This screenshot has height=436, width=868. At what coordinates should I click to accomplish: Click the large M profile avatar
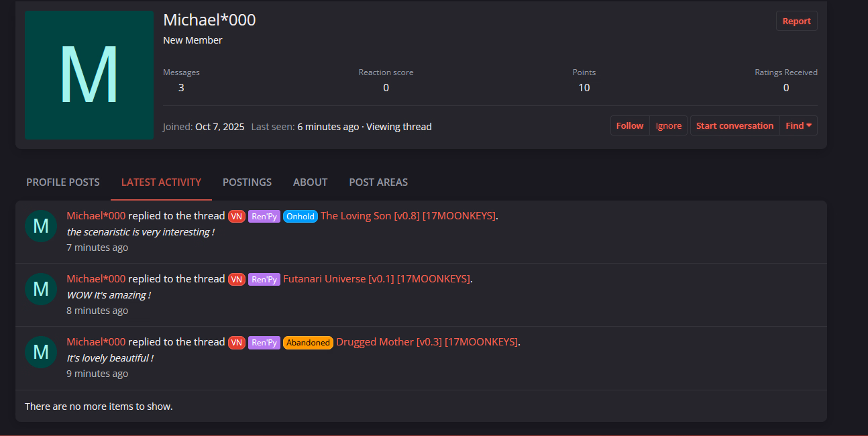[x=89, y=75]
